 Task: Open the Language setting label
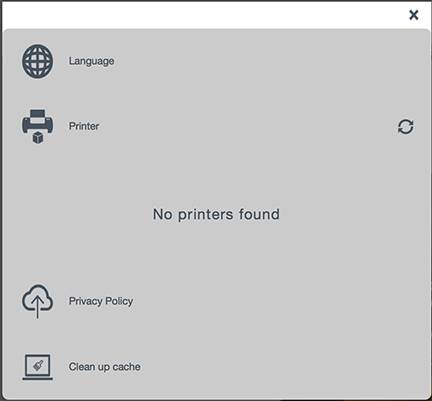click(x=91, y=61)
